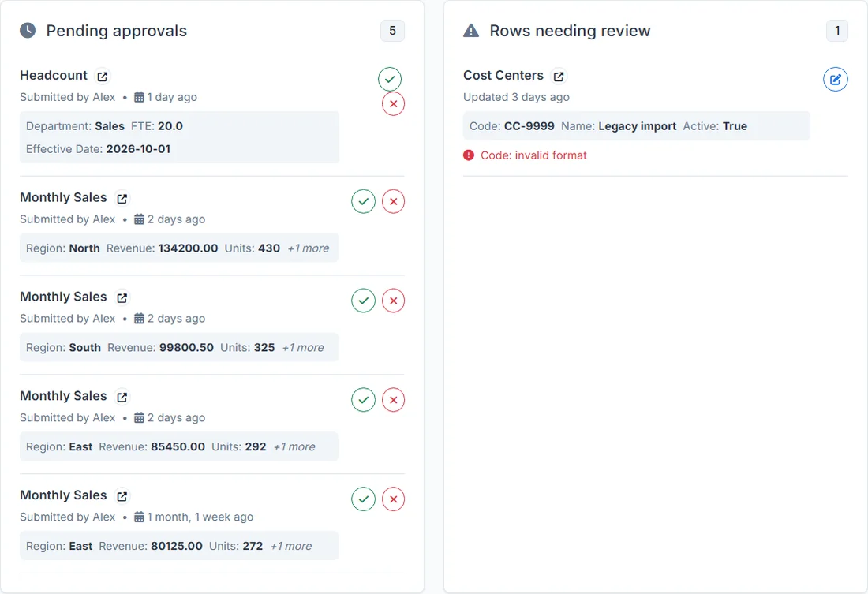
Task: Edit the Cost Centers row needing review
Action: click(x=836, y=79)
